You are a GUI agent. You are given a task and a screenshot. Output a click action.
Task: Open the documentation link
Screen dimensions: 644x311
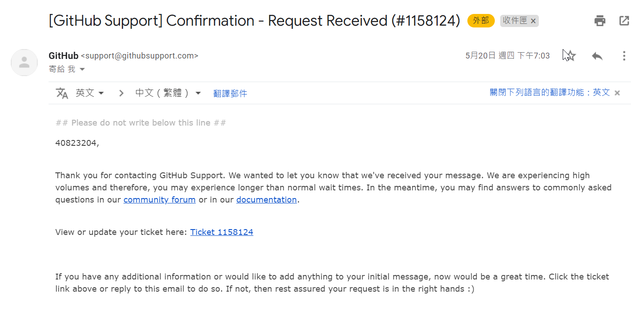click(x=266, y=199)
